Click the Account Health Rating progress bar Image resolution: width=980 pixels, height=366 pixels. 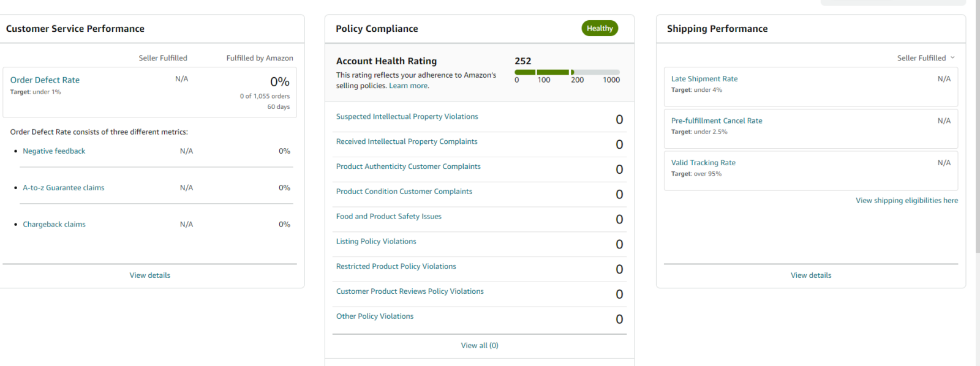(567, 72)
